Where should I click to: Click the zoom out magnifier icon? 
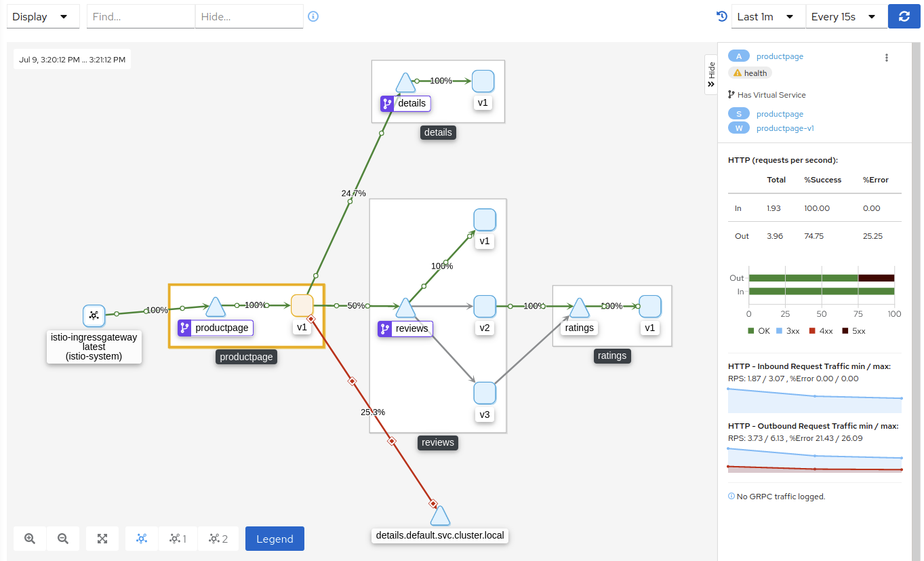63,539
